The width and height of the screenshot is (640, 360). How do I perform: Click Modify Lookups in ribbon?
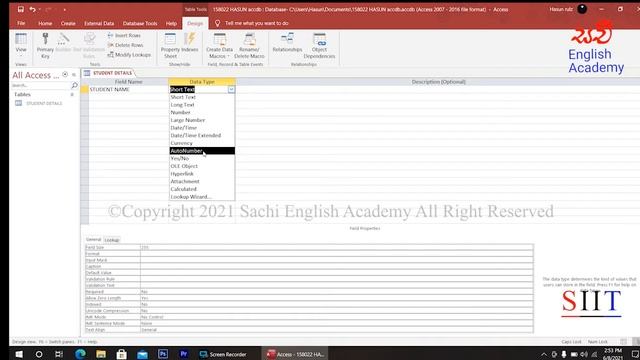(x=129, y=55)
